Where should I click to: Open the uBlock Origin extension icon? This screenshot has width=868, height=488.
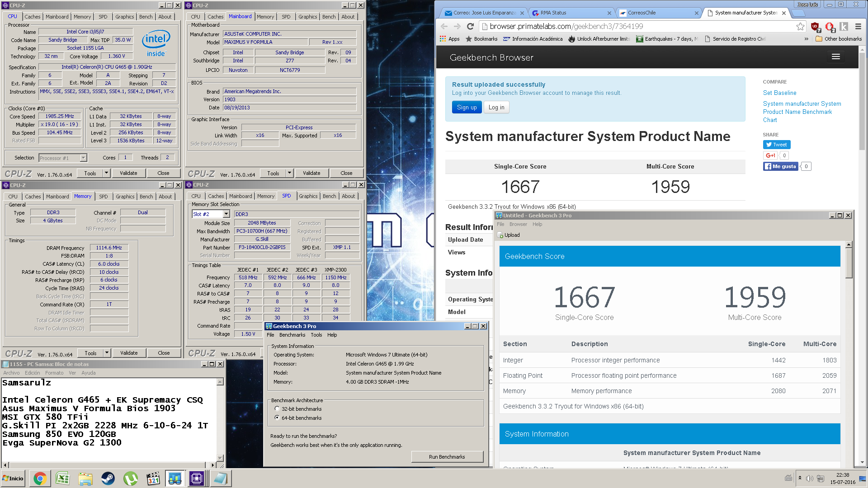pyautogui.click(x=815, y=27)
